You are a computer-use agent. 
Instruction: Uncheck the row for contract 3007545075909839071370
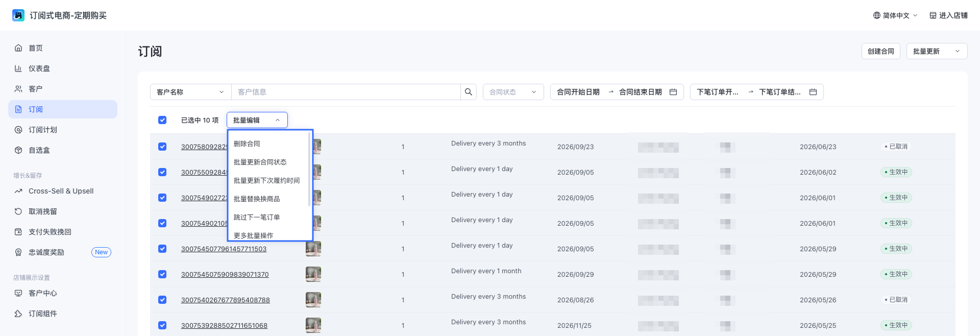(162, 274)
